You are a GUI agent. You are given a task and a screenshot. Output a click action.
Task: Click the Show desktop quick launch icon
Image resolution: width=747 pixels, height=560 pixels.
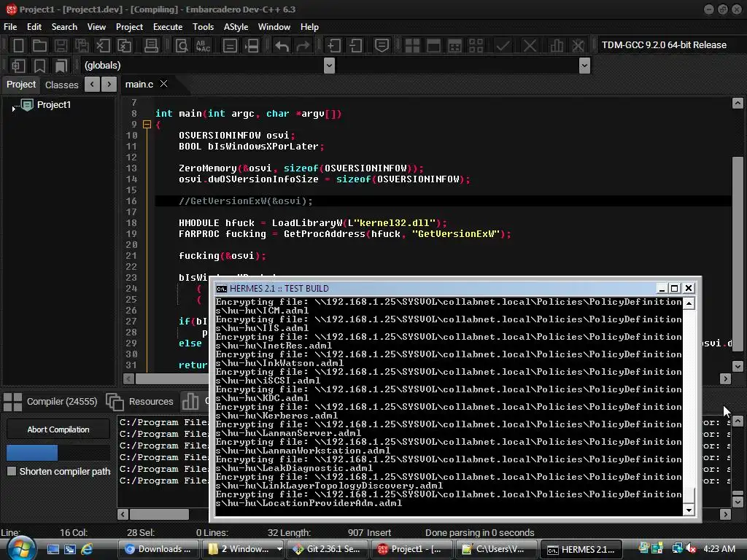point(53,549)
